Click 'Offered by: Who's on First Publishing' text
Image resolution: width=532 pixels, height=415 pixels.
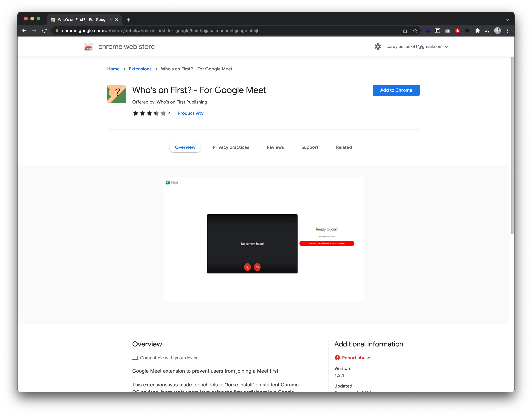click(x=170, y=102)
